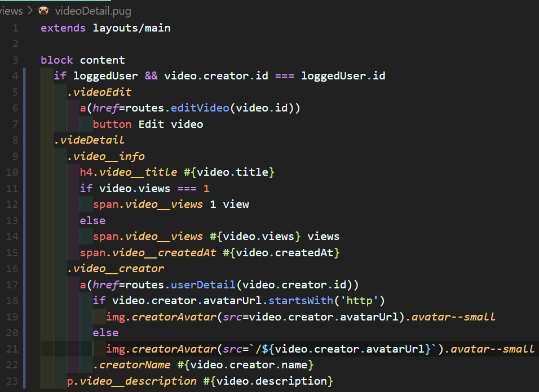Click '.creatorName' class on line 22
Viewport: 539px width, 392px height.
(132, 365)
